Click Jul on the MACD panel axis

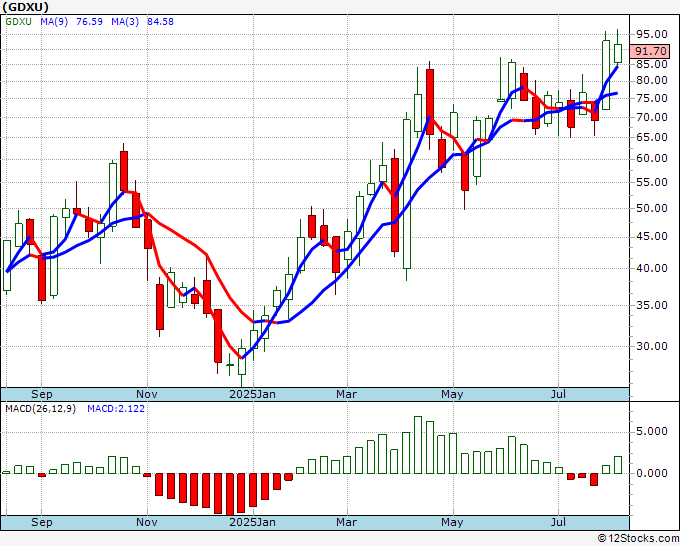(559, 522)
